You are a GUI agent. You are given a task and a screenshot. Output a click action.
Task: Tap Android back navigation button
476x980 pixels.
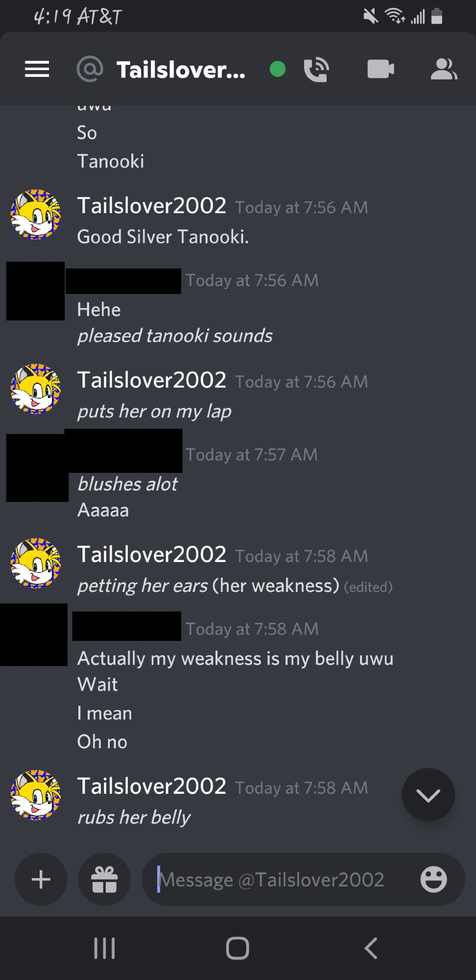371,948
